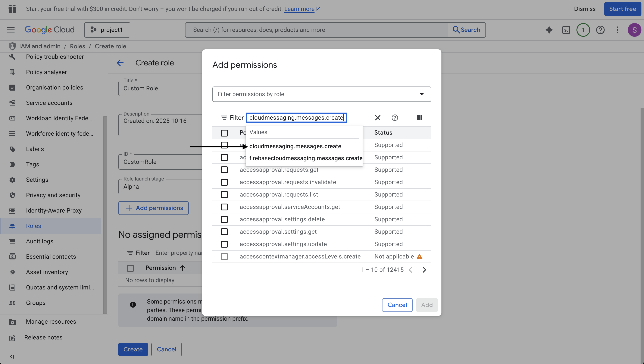
Task: Select all permissions via header checkbox
Action: (x=224, y=133)
